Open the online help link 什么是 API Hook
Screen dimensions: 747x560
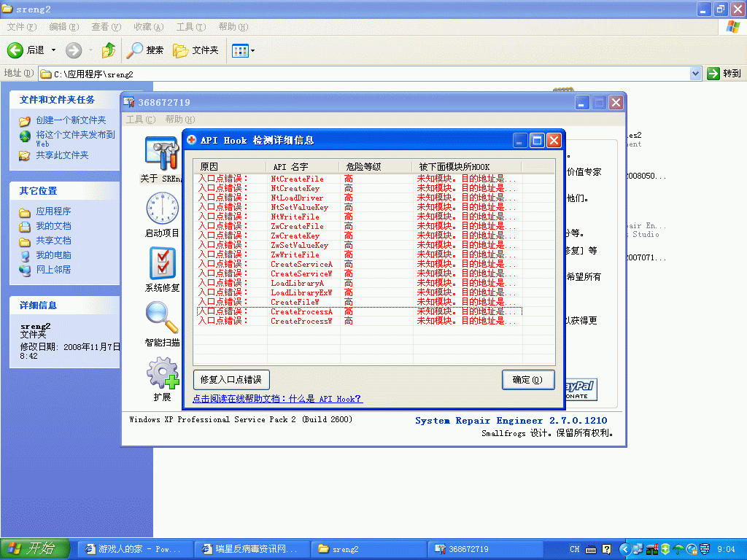278,399
